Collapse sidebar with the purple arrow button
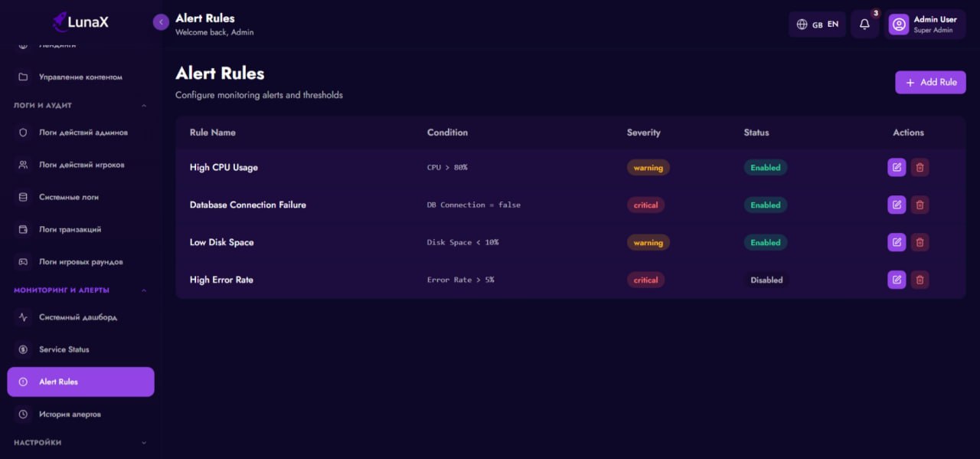The width and height of the screenshot is (980, 459). pyautogui.click(x=161, y=22)
